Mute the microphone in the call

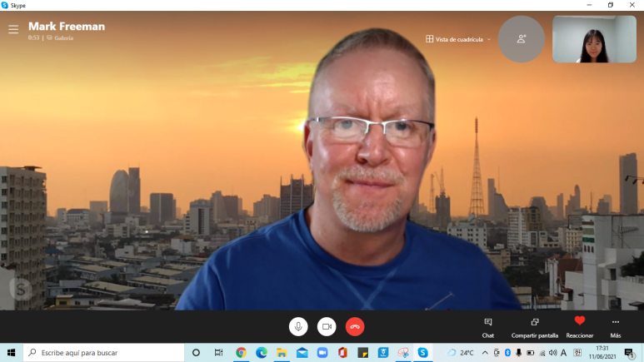[x=298, y=326]
